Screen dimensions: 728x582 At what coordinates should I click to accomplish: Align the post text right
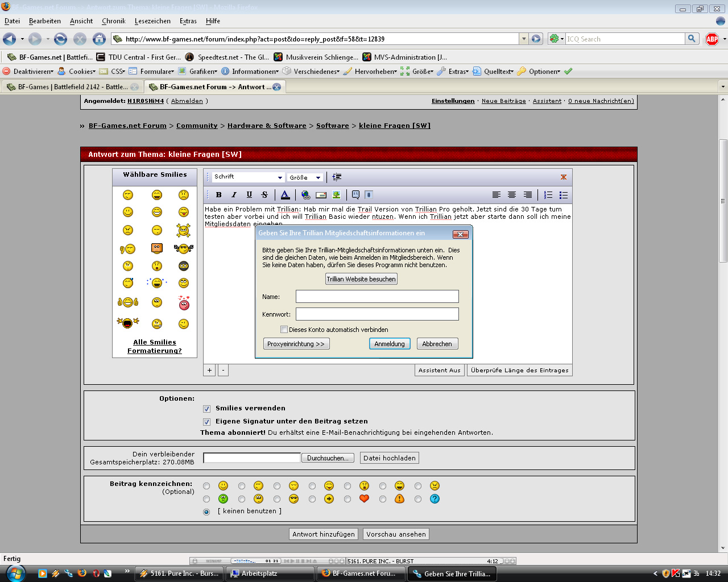(x=528, y=195)
